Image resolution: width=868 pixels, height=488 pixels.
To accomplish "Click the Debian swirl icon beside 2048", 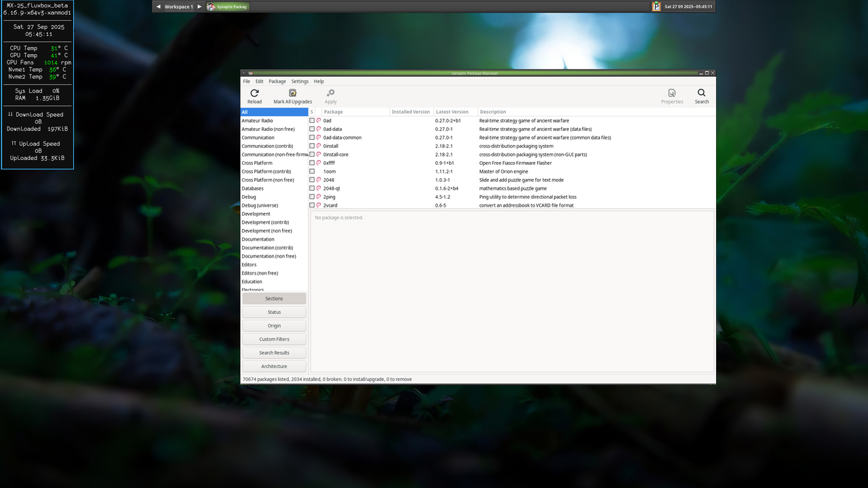I will click(319, 180).
